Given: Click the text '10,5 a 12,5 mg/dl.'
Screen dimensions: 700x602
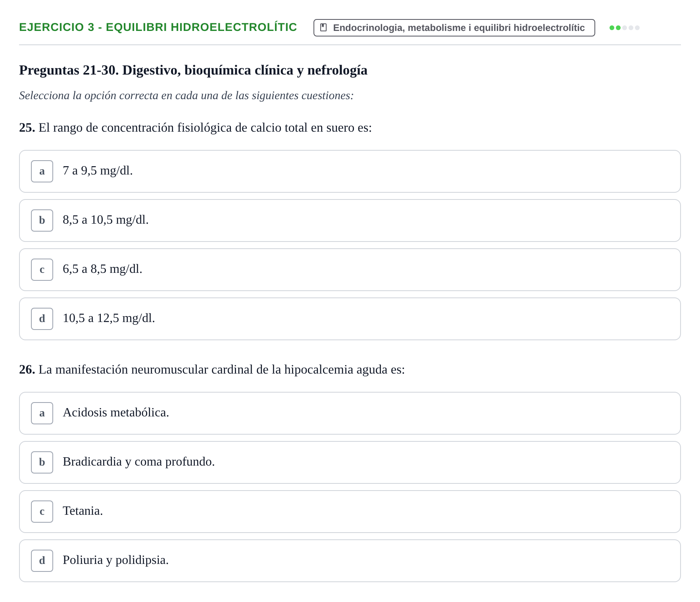Looking at the screenshot, I should click(109, 318).
